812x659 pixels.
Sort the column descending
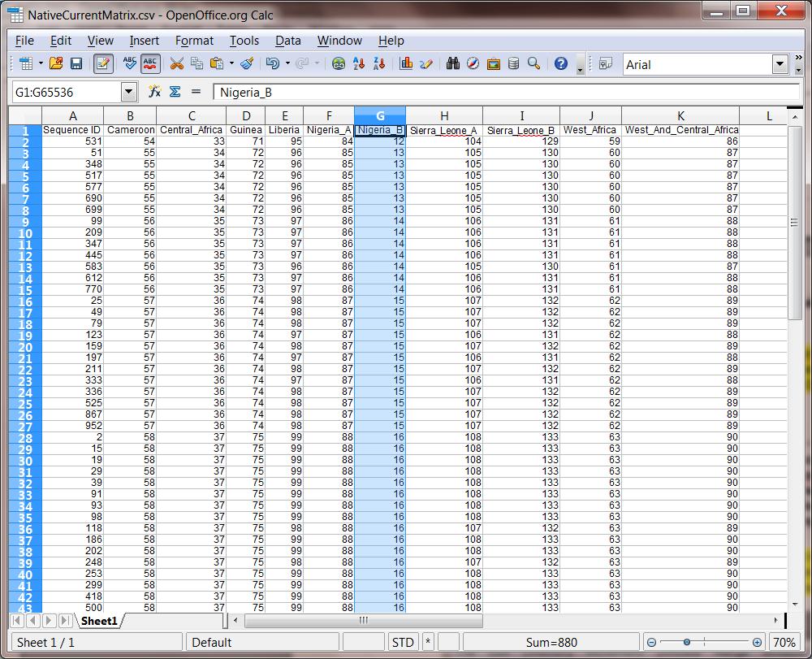[379, 63]
